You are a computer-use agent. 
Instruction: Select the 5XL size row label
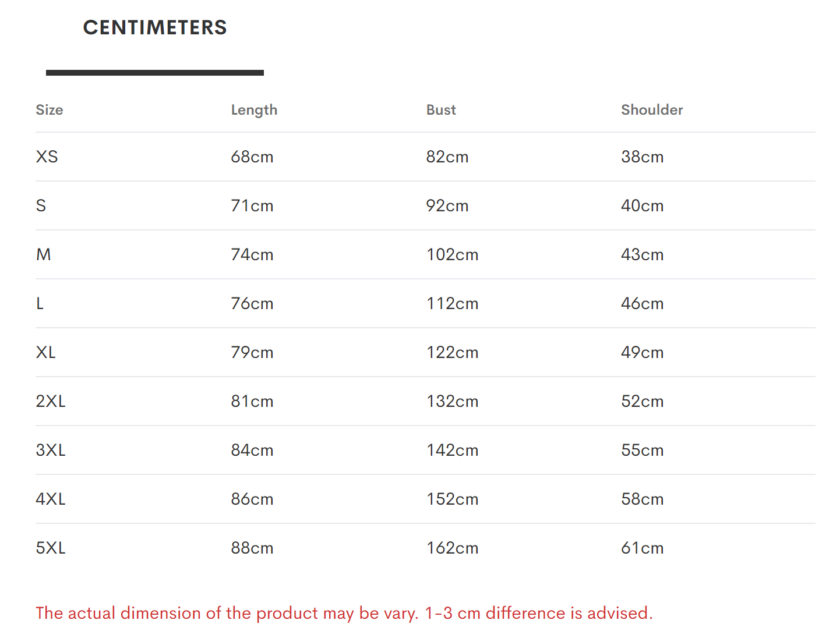pos(51,548)
